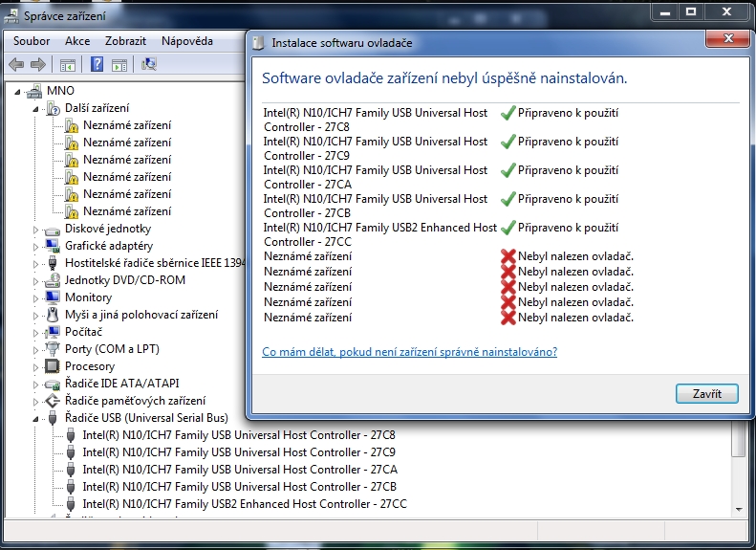Click the scrollbar down arrow
Viewport: 756px width, 550px height.
click(739, 510)
